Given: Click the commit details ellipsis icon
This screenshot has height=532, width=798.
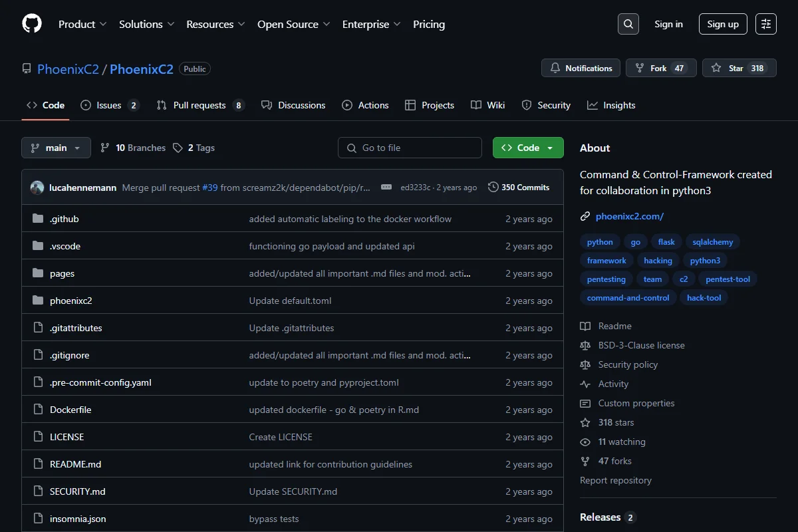Looking at the screenshot, I should tap(386, 188).
